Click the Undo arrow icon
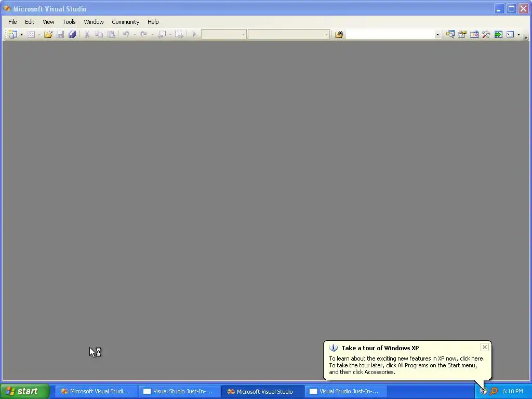This screenshot has width=532, height=399. pyautogui.click(x=126, y=34)
